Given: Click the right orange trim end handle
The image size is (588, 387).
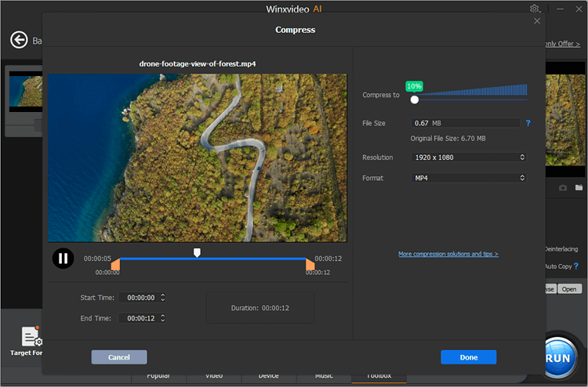Looking at the screenshot, I should (x=310, y=266).
